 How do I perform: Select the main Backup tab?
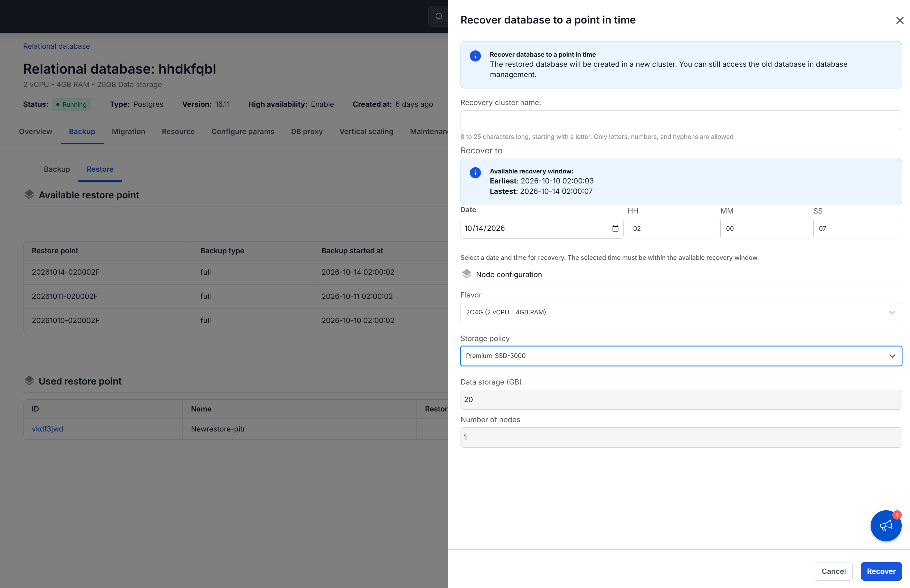coord(82,131)
